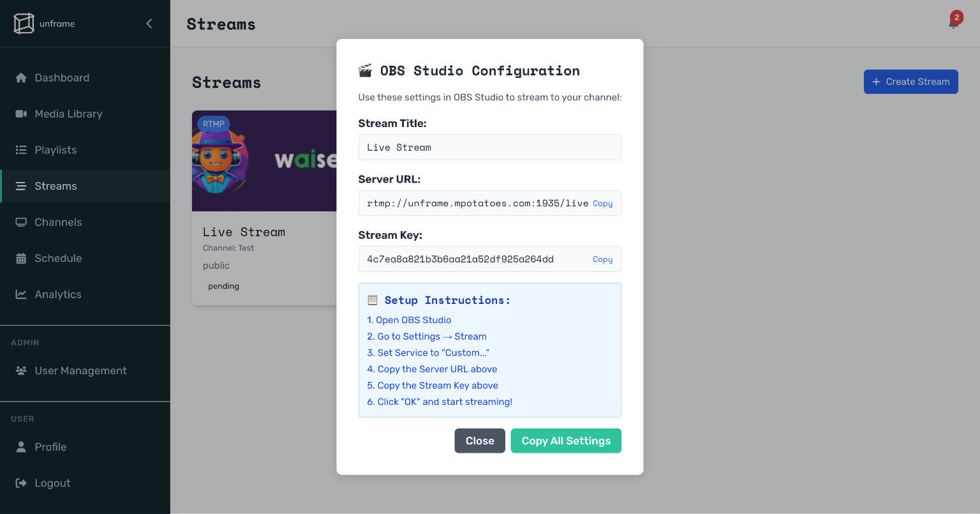Screen dimensions: 980x514
Task: Click the 'Use these settings in OBS Studio' description
Action: 490,98
